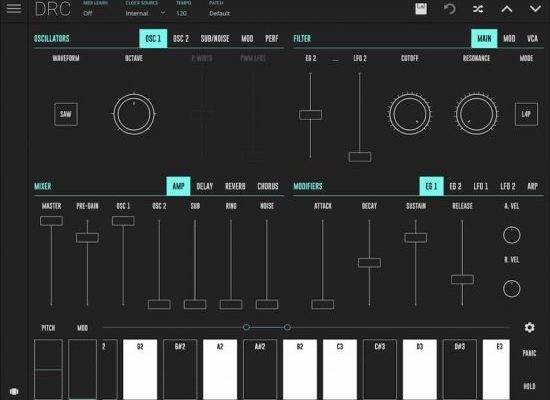Click the RELEASE slider handle
This screenshot has height=400, width=550.
[462, 279]
